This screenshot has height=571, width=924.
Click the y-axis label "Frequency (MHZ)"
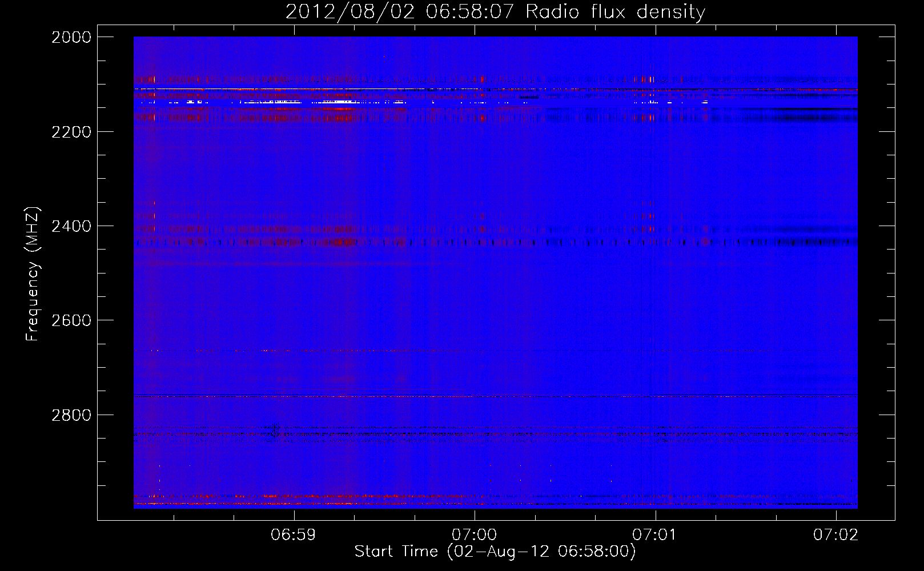[33, 274]
